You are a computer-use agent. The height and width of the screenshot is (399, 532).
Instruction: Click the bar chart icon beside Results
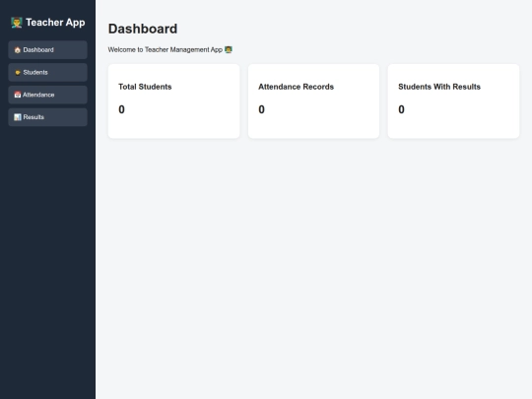tap(18, 117)
